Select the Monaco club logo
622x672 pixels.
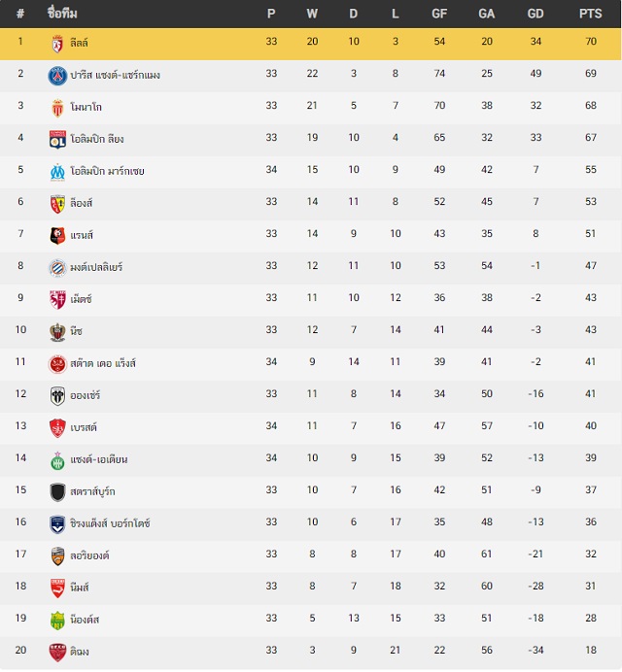(x=57, y=108)
